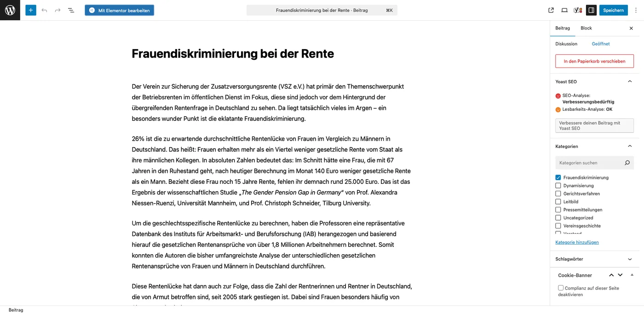Click the Diskussion label
Image resolution: width=644 pixels, height=314 pixels.
point(566,44)
